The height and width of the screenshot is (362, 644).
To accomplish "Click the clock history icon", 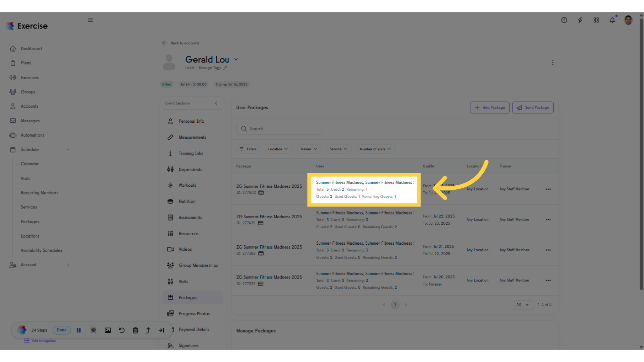I will click(x=564, y=20).
